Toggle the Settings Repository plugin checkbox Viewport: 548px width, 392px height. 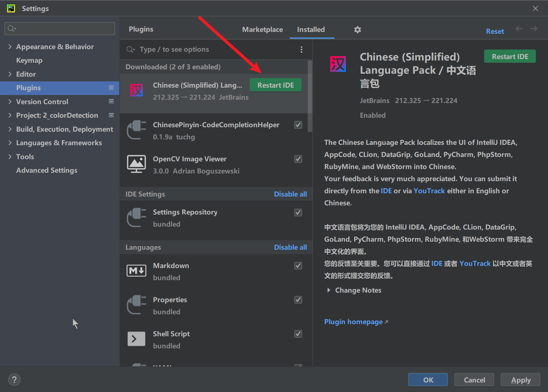coord(298,212)
